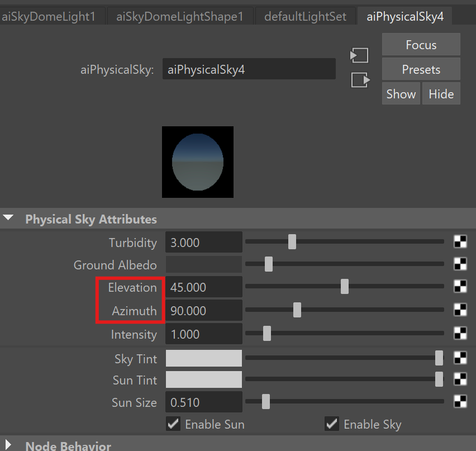Open the Presets menu button
476x451 pixels.
tap(421, 70)
